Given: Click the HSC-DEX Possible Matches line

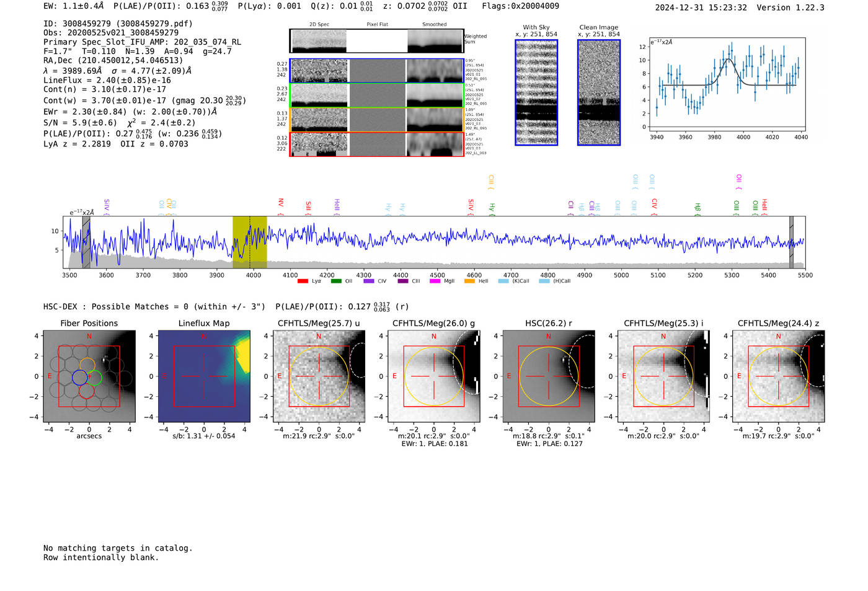Looking at the screenshot, I should 226,306.
